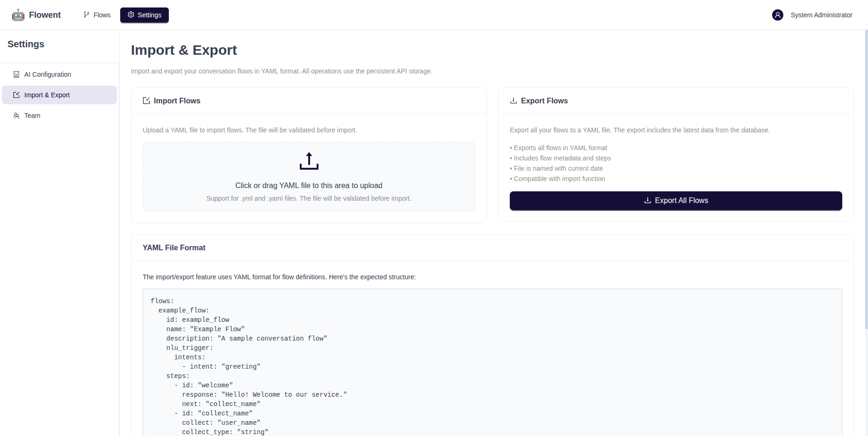868x436 pixels.
Task: Click the System Administrator user name
Action: point(821,15)
